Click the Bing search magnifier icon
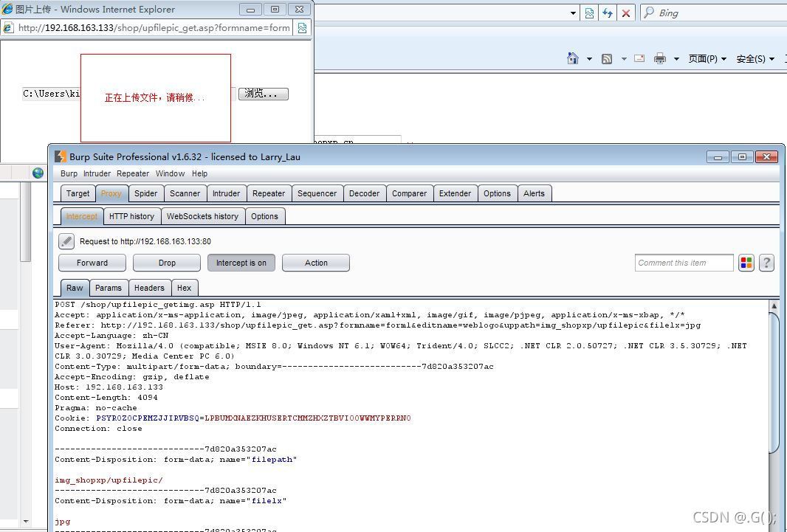787x532 pixels. (x=649, y=13)
